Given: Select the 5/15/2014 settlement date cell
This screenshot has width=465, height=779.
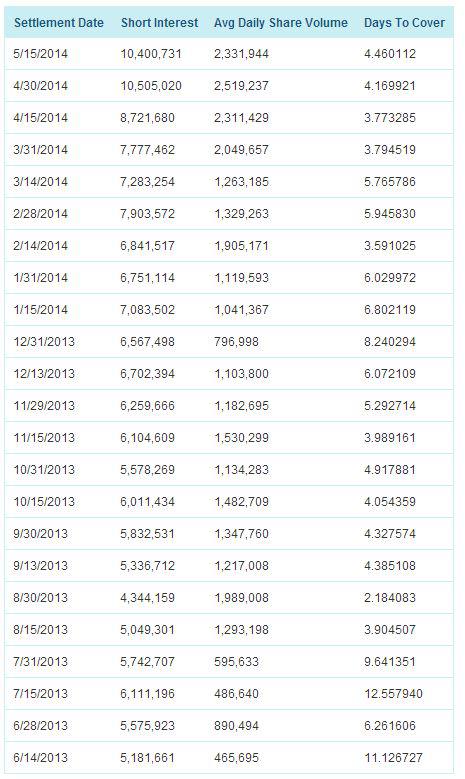Looking at the screenshot, I should click(x=40, y=54).
